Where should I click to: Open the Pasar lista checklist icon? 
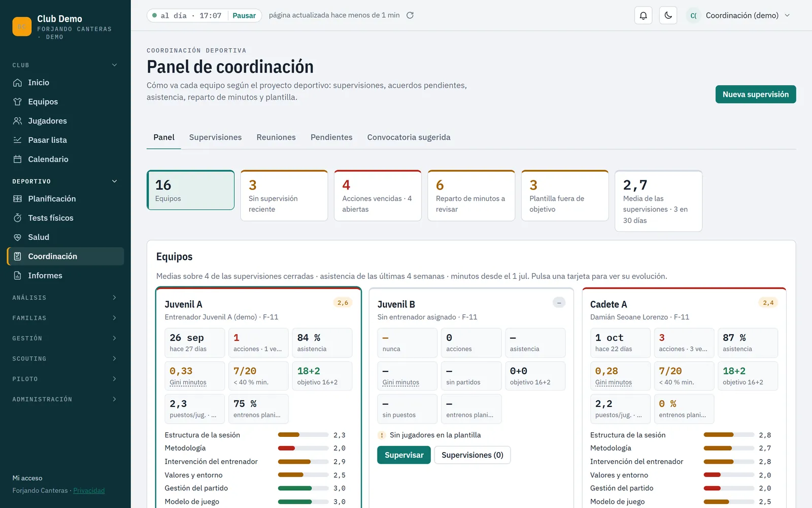click(17, 140)
